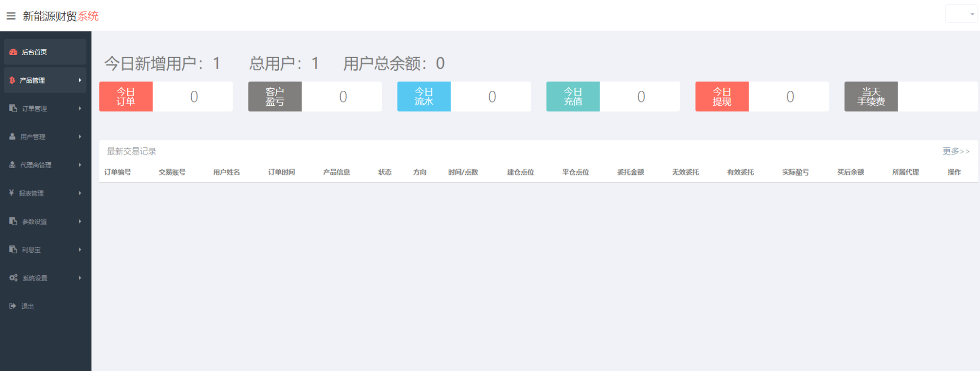Viewport: 980px width, 371px height.
Task: Expand 参数设置 submenu arrow
Action: [80, 221]
